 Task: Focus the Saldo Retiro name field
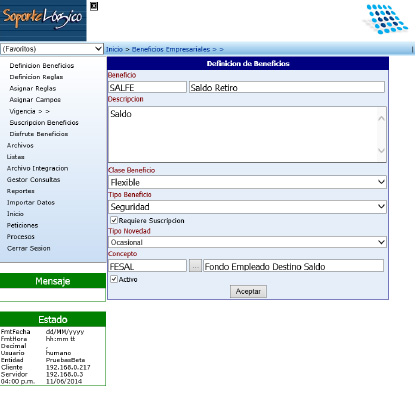(287, 87)
